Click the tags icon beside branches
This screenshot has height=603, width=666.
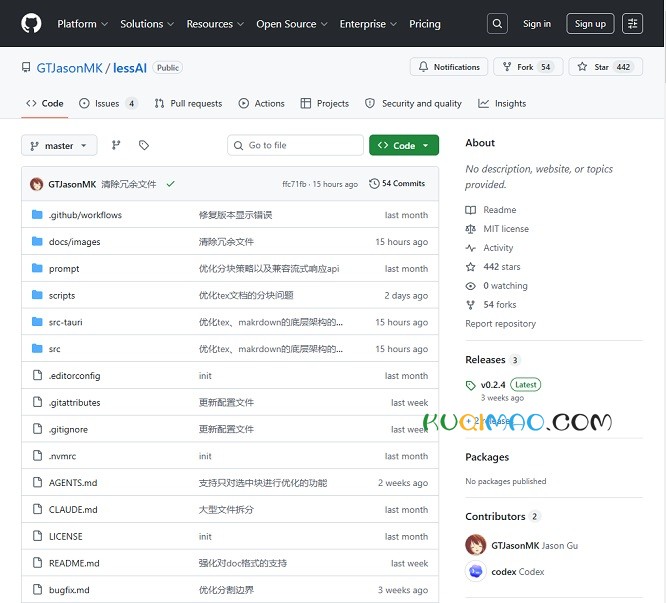(144, 145)
